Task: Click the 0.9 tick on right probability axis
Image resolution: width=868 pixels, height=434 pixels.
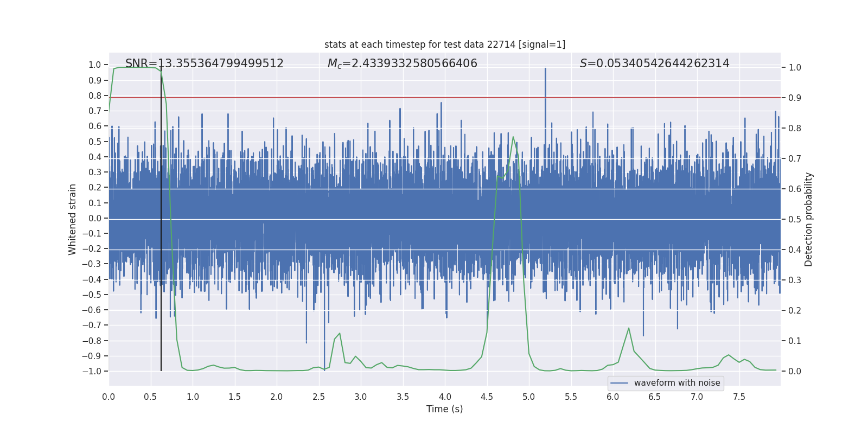Action: [795, 98]
